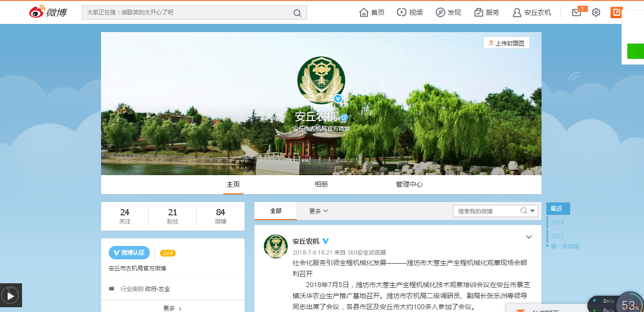Click 360安全浏览器 source link
Viewport: 644px width, 312px height.
(x=366, y=253)
